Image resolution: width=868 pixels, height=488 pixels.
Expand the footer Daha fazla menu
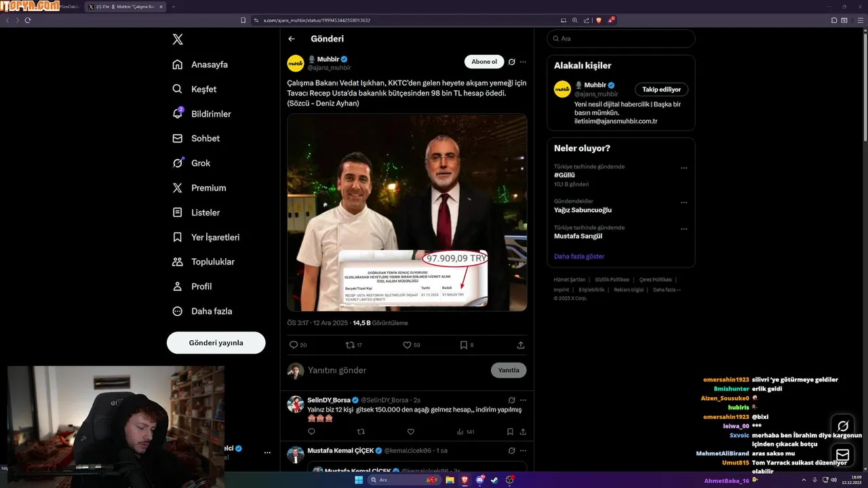coord(667,289)
